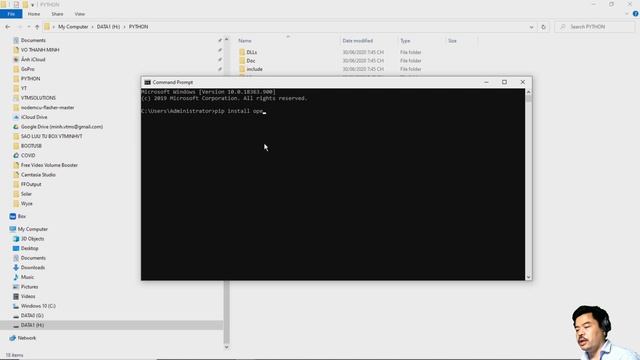Sort by the Name column header
This screenshot has width=640, height=360.
pos(245,41)
